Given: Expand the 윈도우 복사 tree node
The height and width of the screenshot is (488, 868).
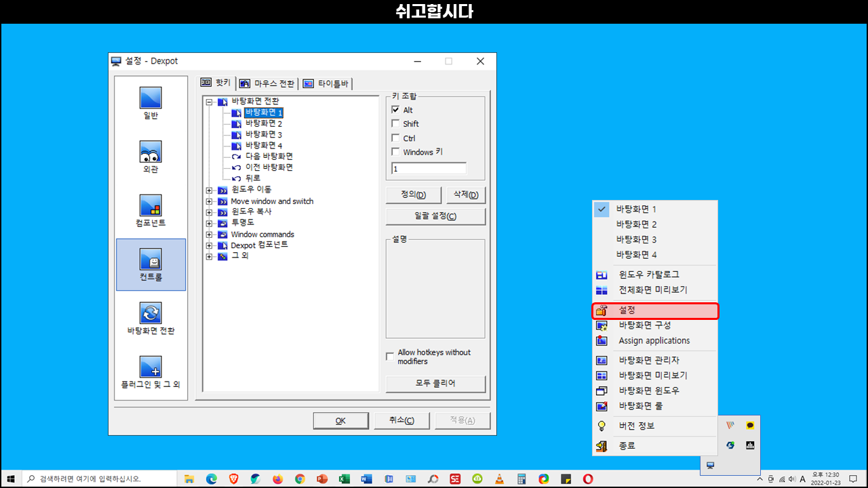Looking at the screenshot, I should [209, 212].
